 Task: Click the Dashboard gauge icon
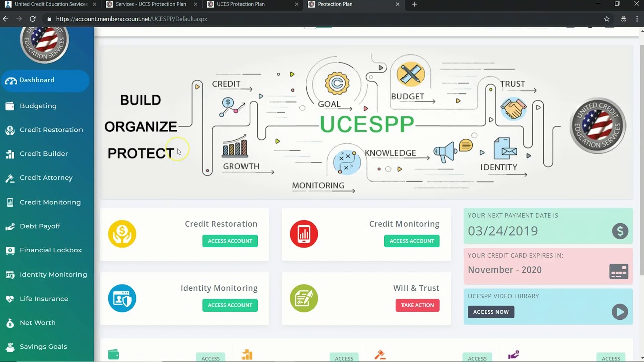pyautogui.click(x=10, y=81)
